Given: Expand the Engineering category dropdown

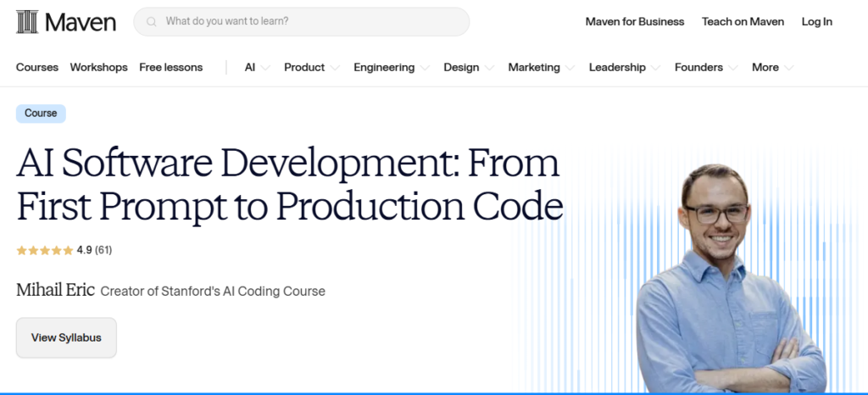Looking at the screenshot, I should [x=392, y=68].
